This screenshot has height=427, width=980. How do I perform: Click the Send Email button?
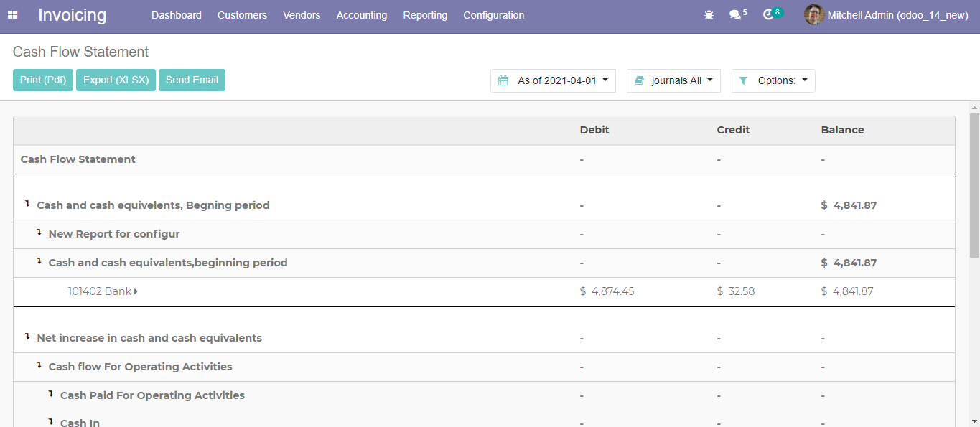tap(192, 80)
